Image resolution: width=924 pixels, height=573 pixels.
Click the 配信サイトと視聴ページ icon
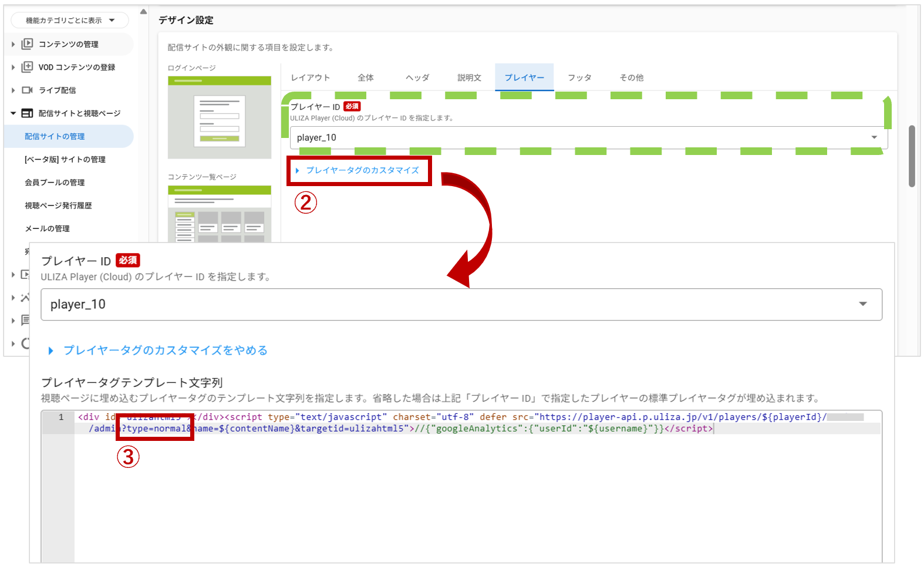27,113
